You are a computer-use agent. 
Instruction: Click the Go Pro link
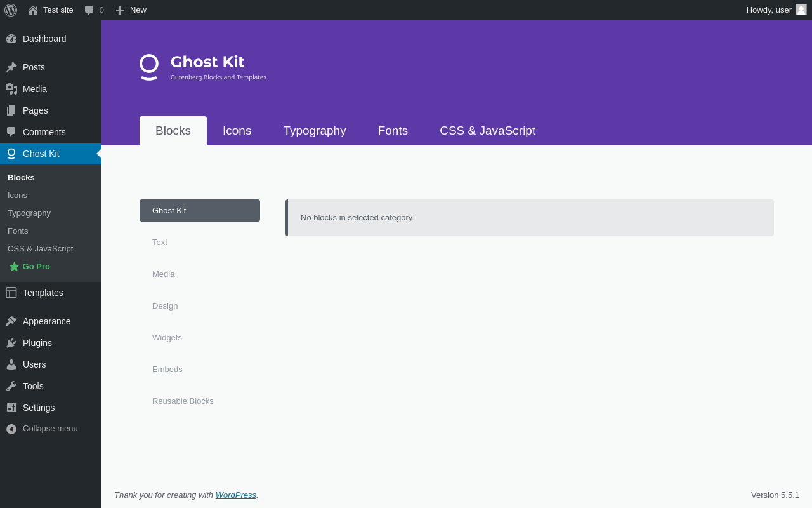point(36,267)
